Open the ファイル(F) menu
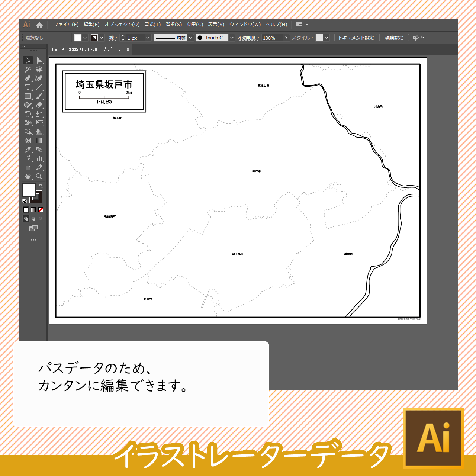Image resolution: width=476 pixels, height=476 pixels. pyautogui.click(x=66, y=25)
